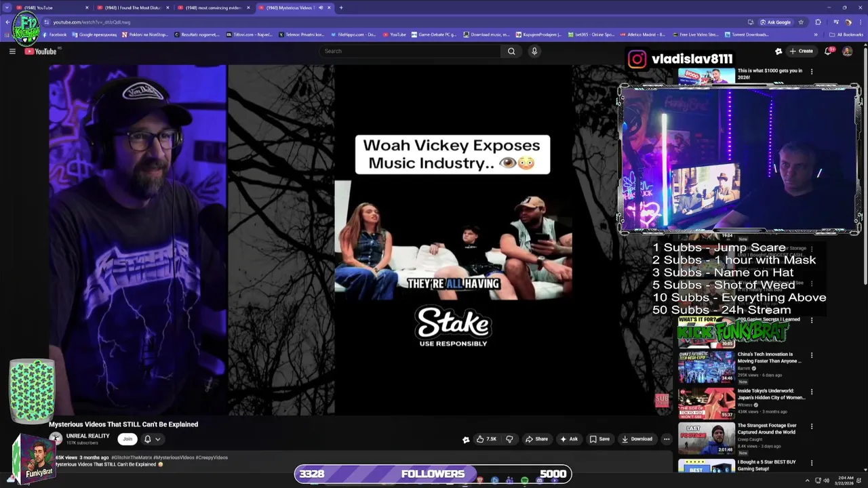Click the YouTube logo home link

pyautogui.click(x=41, y=51)
